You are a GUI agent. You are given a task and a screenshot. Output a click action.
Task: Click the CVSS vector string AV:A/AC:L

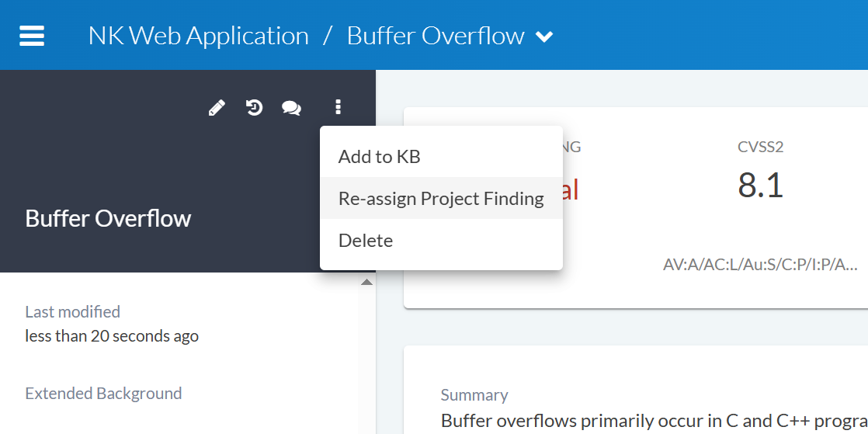(759, 265)
